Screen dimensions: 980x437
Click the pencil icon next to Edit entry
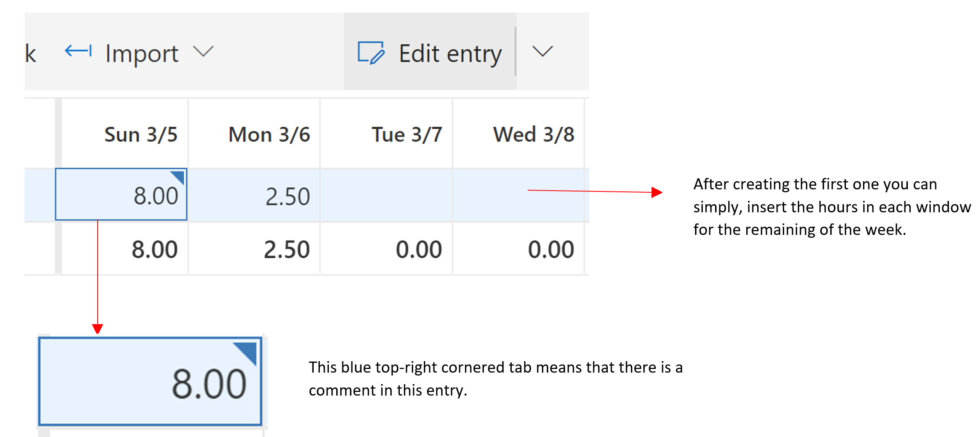tap(370, 52)
